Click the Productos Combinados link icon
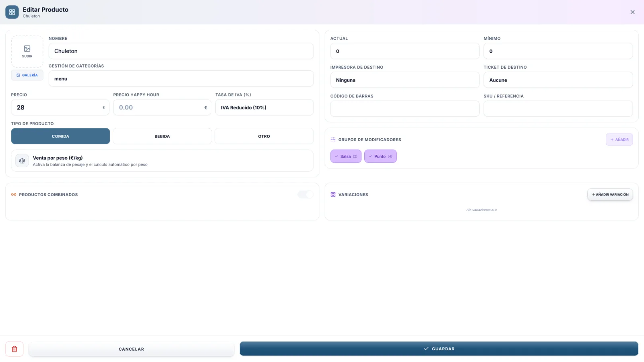644x362 pixels. [14, 195]
